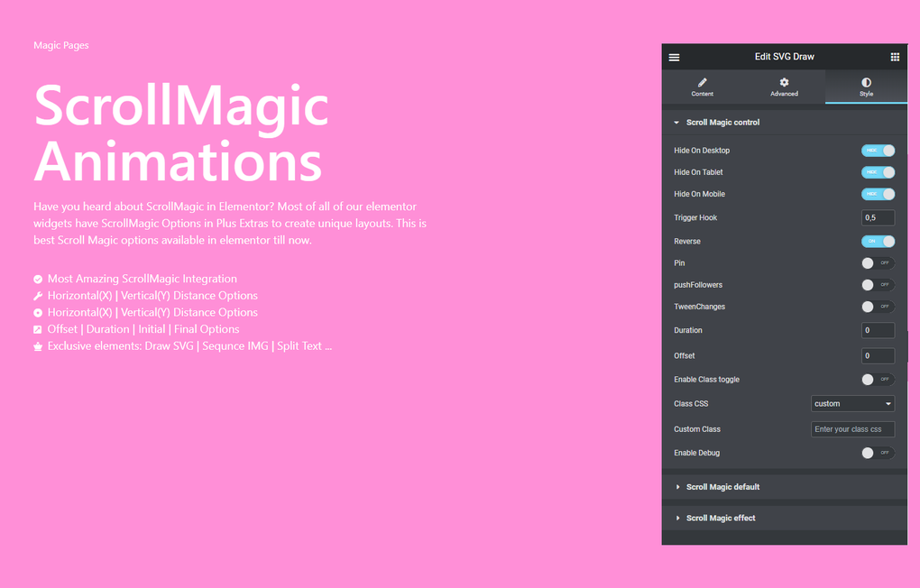Click the crown icon next to Exclusive elements
Screen dimensions: 920x588
click(x=37, y=345)
